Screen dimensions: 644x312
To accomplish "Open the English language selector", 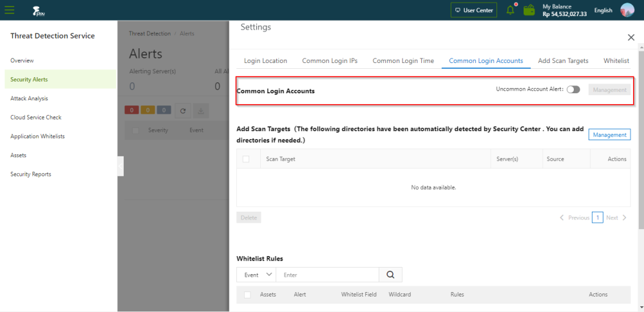I will point(603,10).
